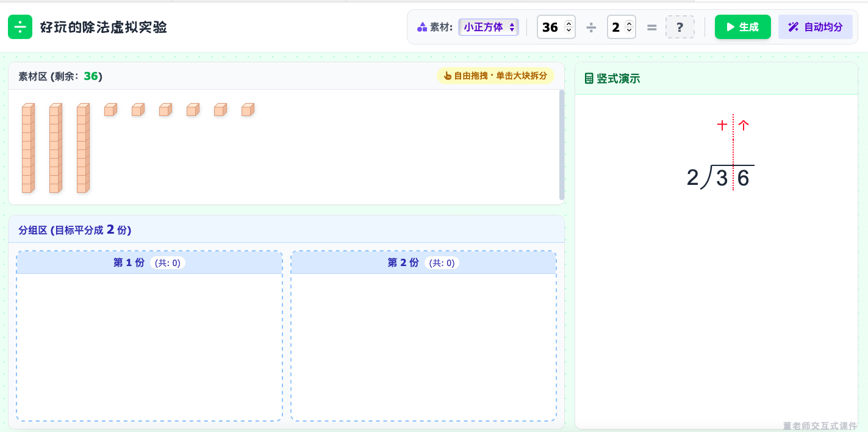Click the green division logo icon
The image size is (868, 432).
point(20,27)
